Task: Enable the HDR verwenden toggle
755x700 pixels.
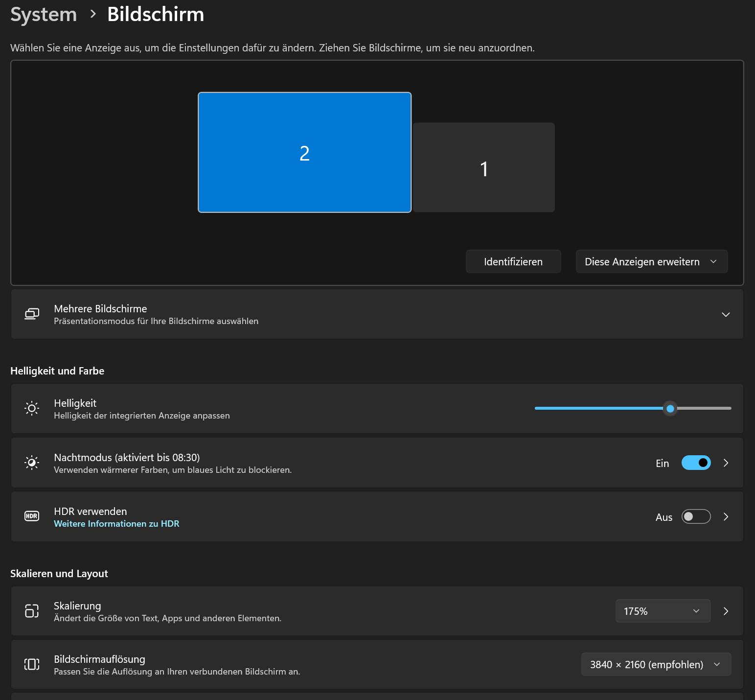Action: pyautogui.click(x=696, y=516)
